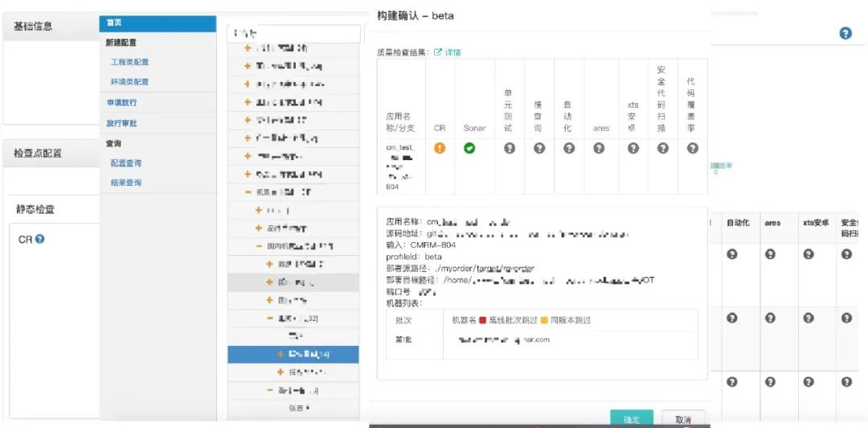The width and height of the screenshot is (868, 428).
Task: Collapse the tree node ending in 32]
Action: 269,319
